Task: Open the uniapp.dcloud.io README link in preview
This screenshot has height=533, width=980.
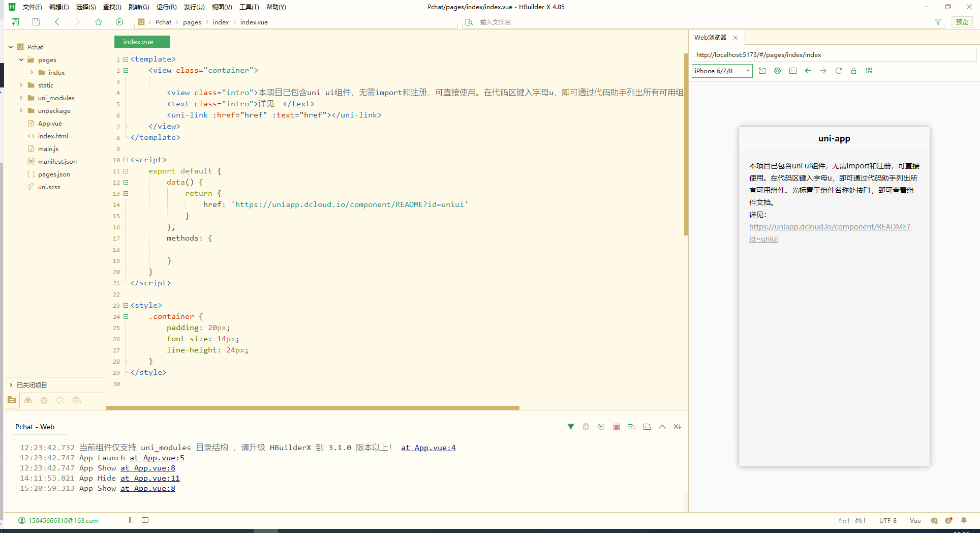Action: (830, 232)
